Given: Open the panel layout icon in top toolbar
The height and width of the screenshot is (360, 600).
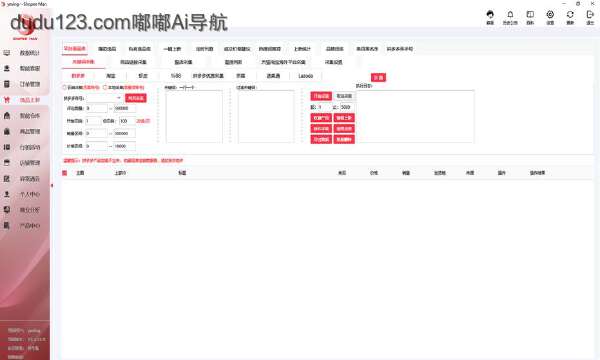Looking at the screenshot, I should click(x=530, y=15).
